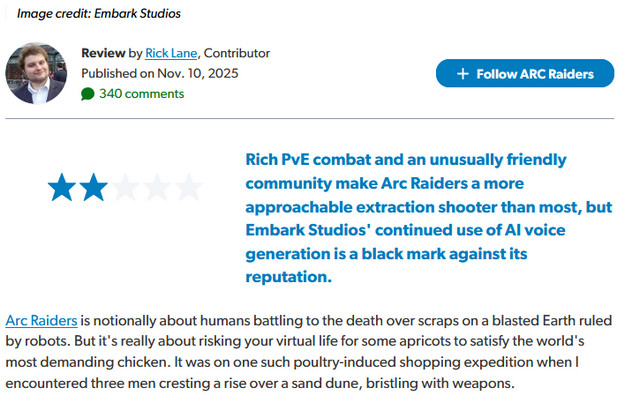Click the Contributor role text
This screenshot has height=403, width=640.
pyautogui.click(x=237, y=53)
